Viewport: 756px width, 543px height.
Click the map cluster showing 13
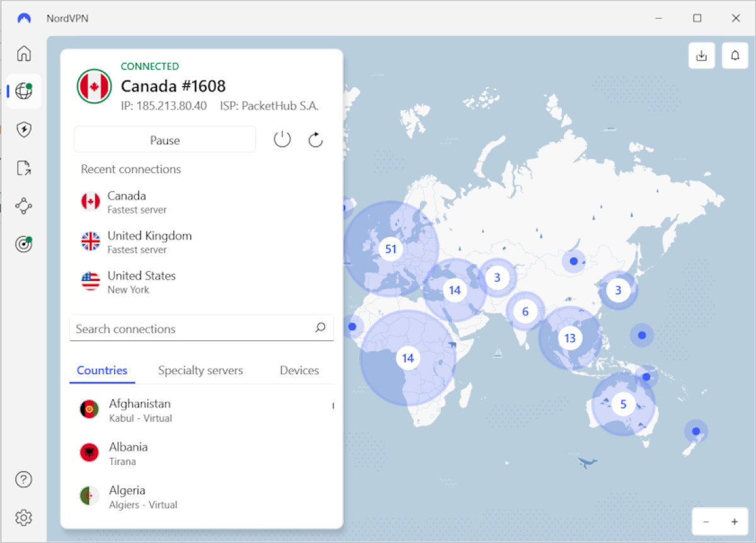570,338
